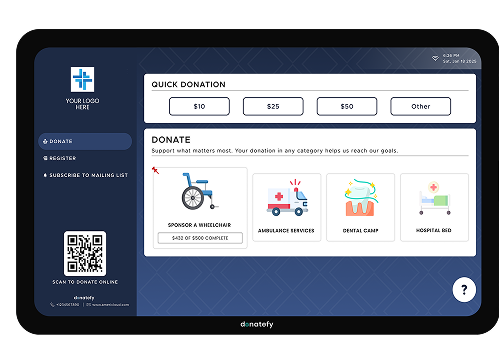The height and width of the screenshot is (361, 499).
Task: Select the Dental Camp category label
Action: pos(361,230)
